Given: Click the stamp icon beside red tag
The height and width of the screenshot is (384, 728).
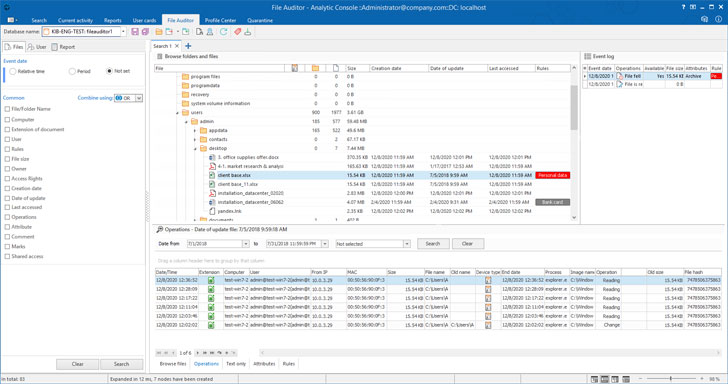Looking at the screenshot, I should (247, 32).
